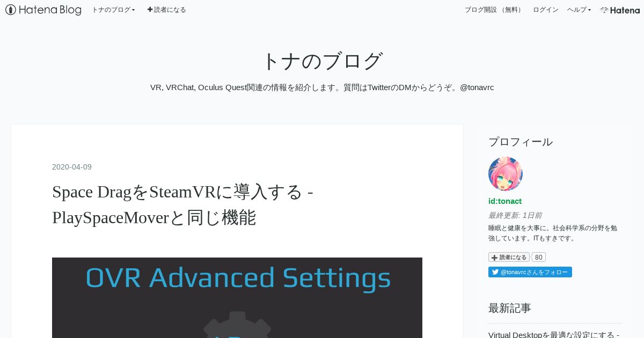Viewport: 644px width, 338px height.
Task: Click the プロフィール heading
Action: point(521,142)
